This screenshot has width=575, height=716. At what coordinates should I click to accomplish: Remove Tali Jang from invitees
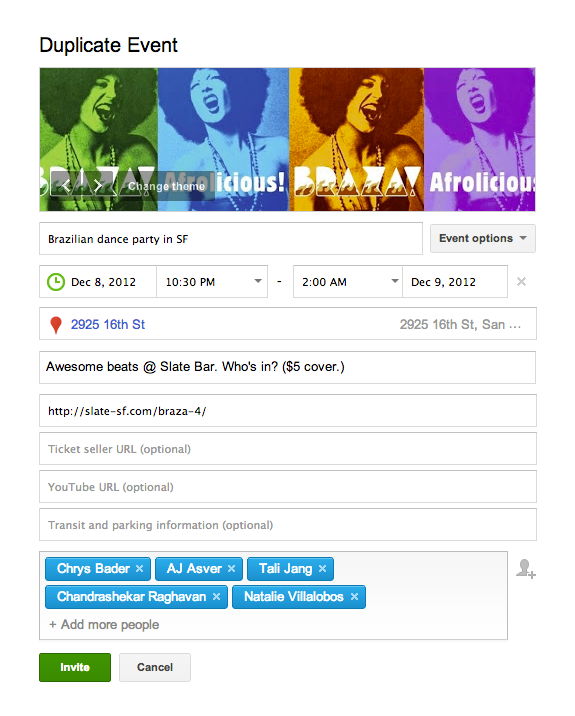(322, 569)
